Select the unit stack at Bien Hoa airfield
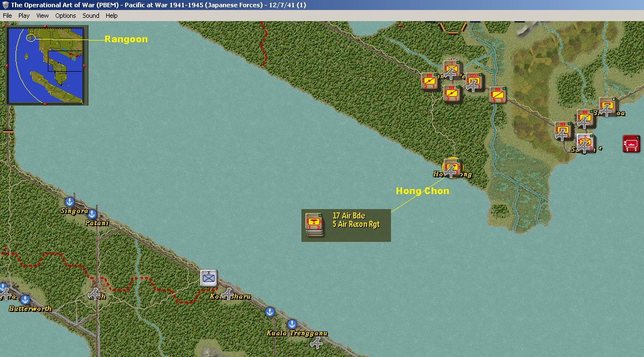 click(x=608, y=106)
